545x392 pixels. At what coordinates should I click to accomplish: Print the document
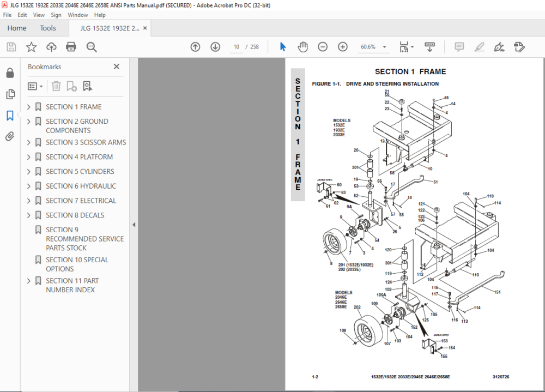[x=71, y=47]
